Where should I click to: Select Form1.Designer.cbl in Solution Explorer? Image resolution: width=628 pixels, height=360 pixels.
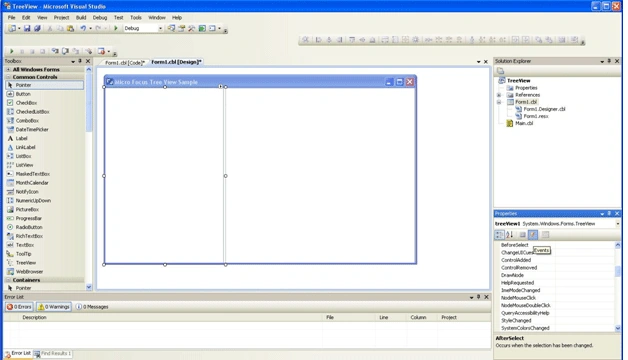point(544,109)
